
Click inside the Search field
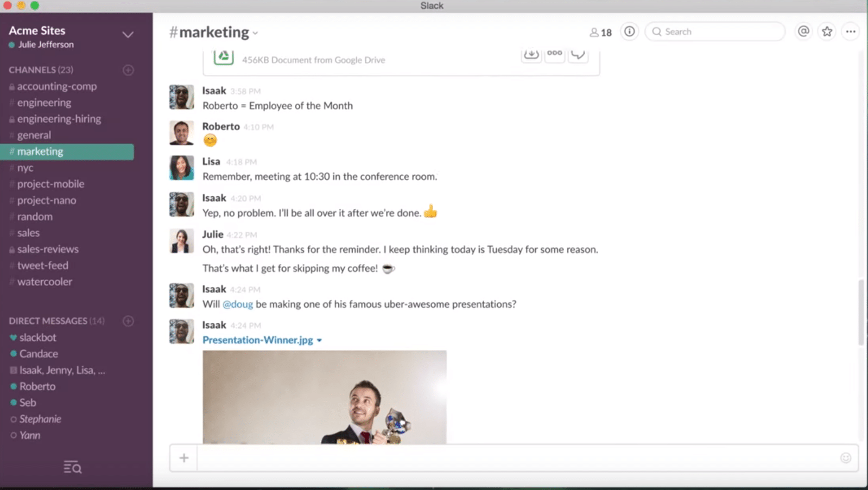click(715, 31)
